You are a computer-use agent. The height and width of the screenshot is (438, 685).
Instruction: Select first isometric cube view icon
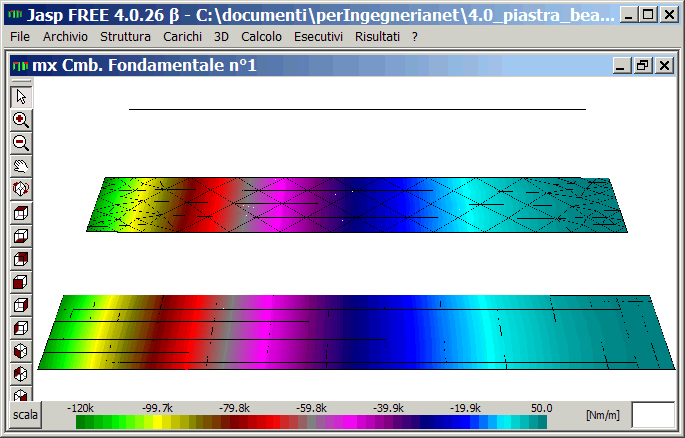(21, 352)
